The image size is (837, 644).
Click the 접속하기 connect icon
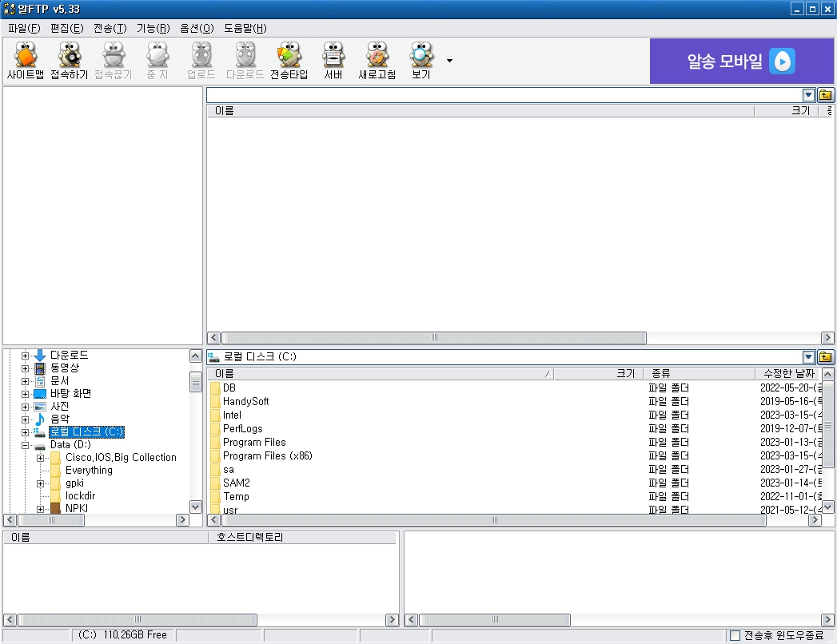click(x=69, y=60)
